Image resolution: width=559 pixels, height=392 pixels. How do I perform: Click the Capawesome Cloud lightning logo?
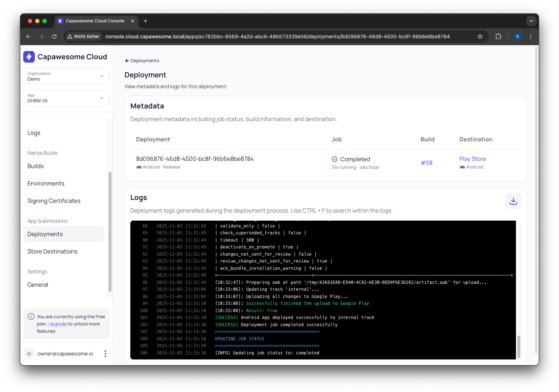coord(29,57)
